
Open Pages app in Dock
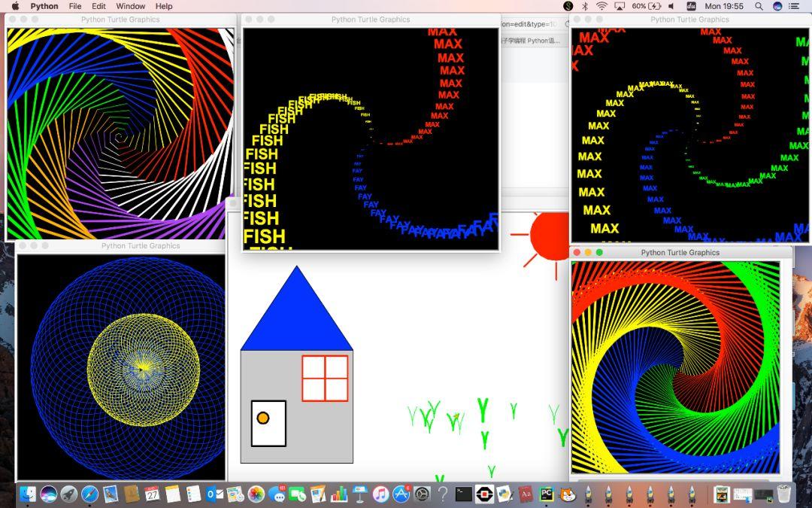[x=318, y=494]
